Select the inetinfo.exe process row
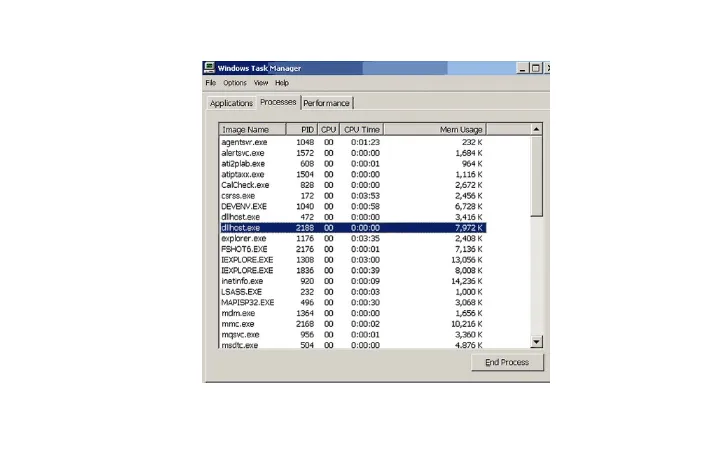The image size is (726, 461). coord(243,281)
